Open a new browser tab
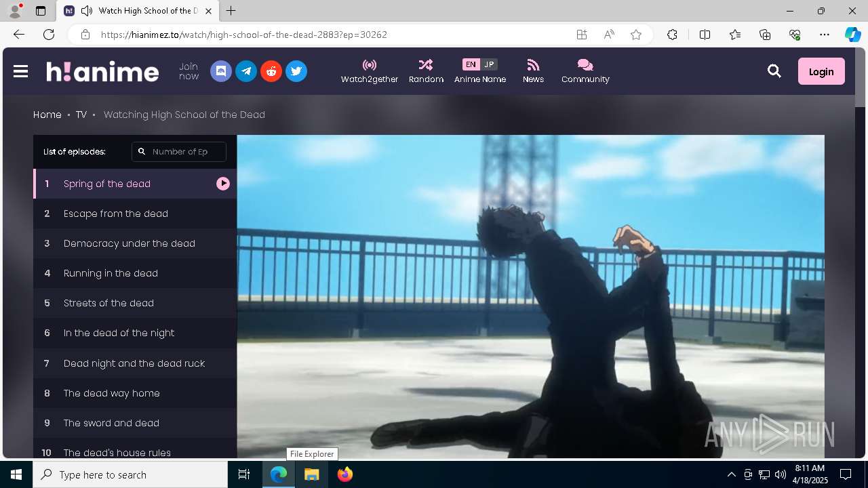This screenshot has height=488, width=868. point(231,11)
